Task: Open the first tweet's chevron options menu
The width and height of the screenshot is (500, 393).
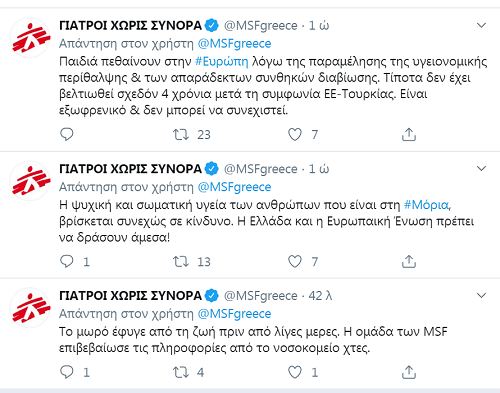Action: pos(481,25)
